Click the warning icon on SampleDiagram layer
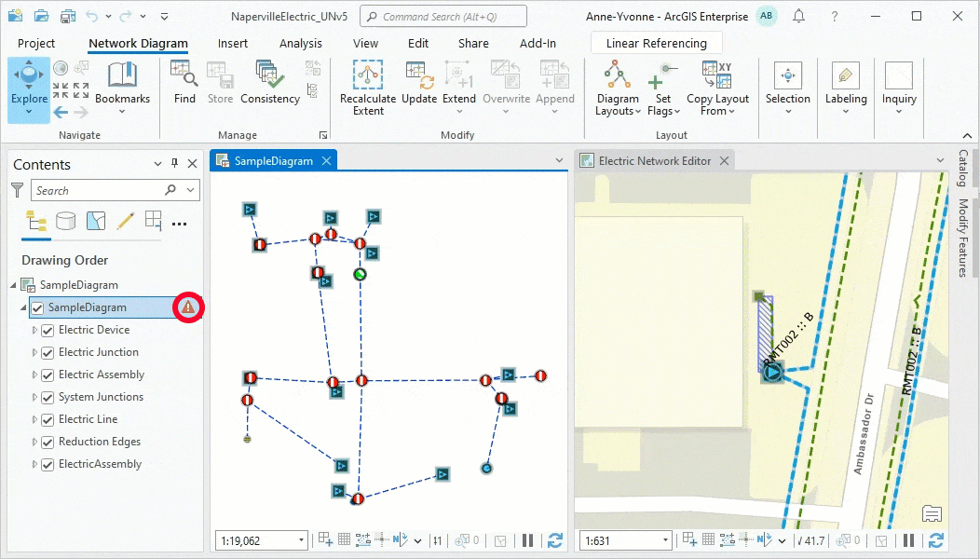This screenshot has height=559, width=980. (x=188, y=307)
